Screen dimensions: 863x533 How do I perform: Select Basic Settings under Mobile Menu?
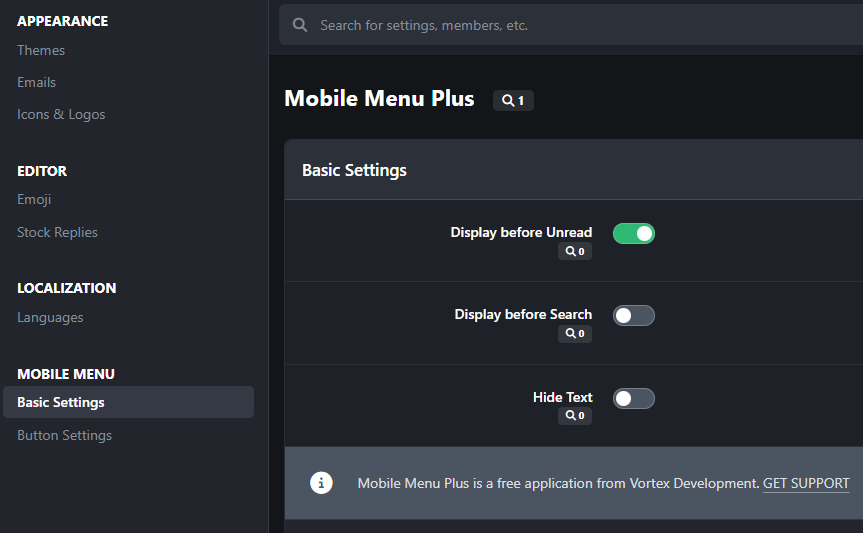pos(61,402)
